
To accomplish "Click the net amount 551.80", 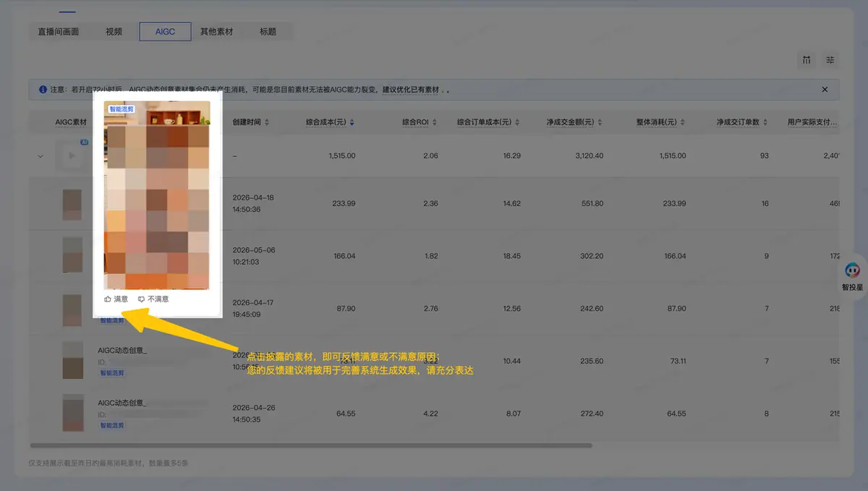I will pos(592,204).
